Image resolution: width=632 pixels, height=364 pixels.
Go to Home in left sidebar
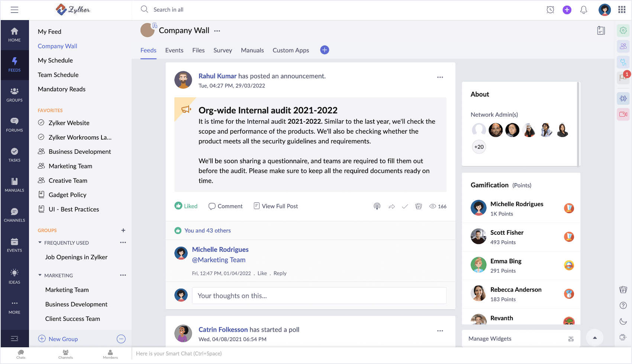(x=14, y=35)
